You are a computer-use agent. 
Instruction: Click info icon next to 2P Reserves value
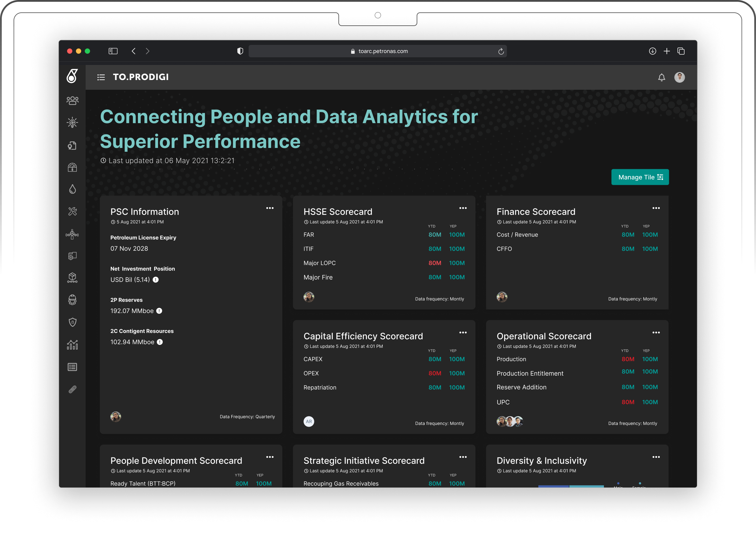[159, 311]
